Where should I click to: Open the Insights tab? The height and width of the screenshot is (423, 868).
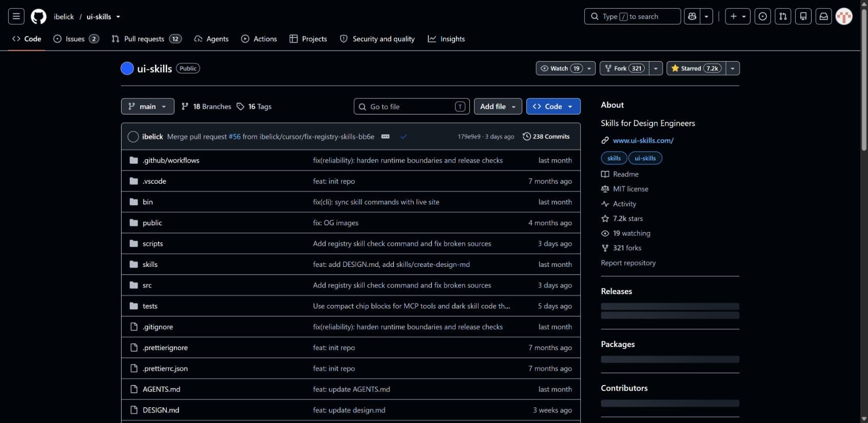pyautogui.click(x=446, y=39)
